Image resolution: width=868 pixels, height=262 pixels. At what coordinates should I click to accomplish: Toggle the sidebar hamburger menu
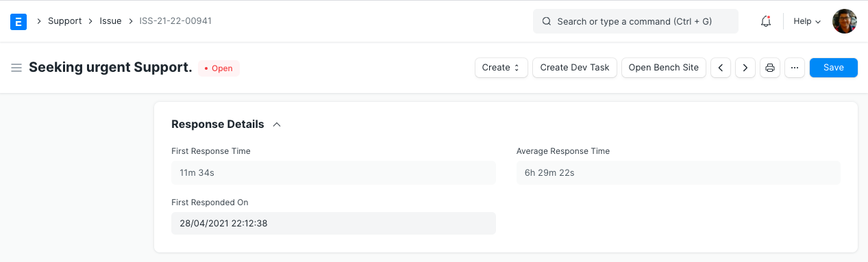click(x=16, y=68)
